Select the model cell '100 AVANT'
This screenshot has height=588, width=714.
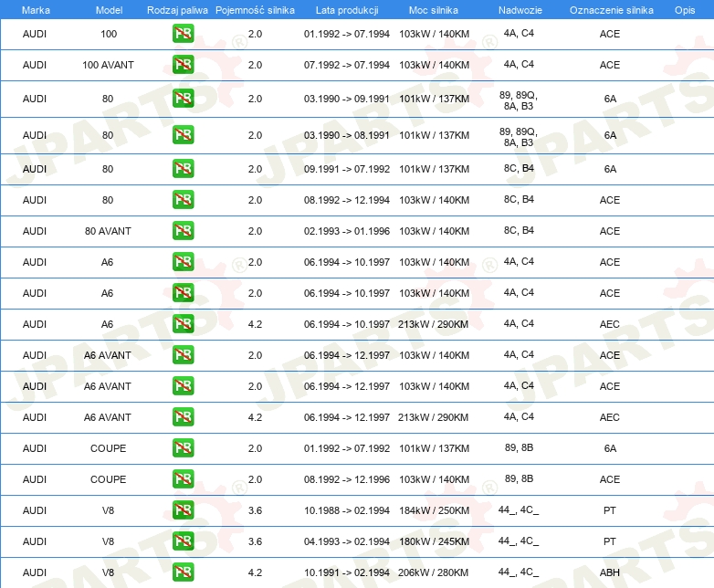(x=108, y=65)
